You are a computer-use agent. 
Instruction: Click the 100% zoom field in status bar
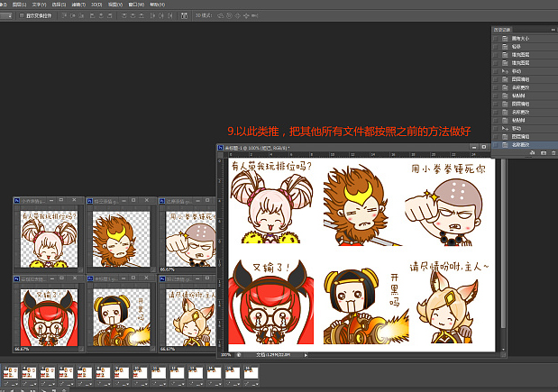226,355
